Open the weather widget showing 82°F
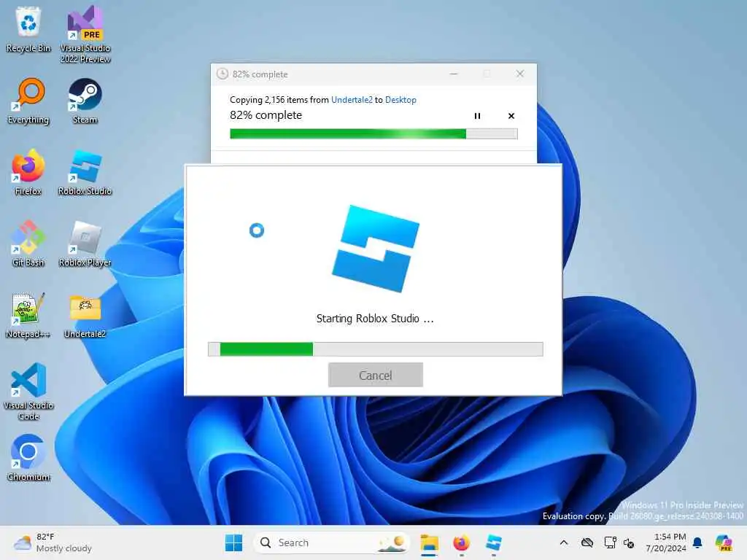 pos(53,542)
